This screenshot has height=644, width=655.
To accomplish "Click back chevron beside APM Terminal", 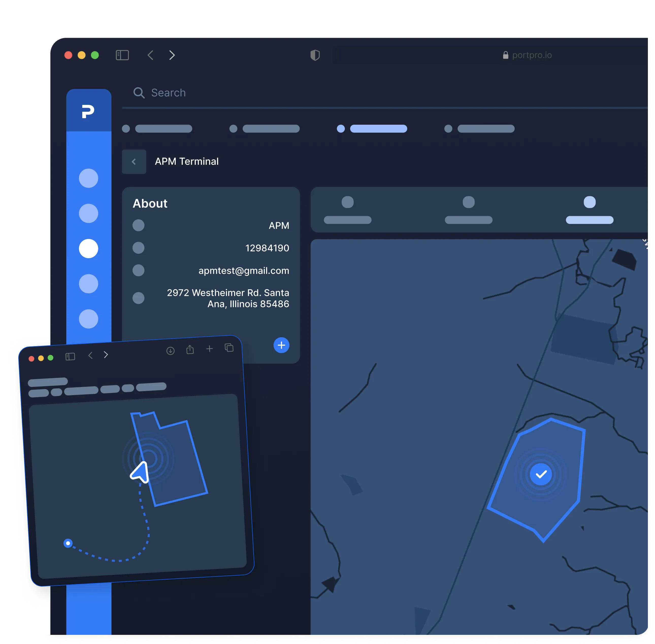I will point(134,162).
